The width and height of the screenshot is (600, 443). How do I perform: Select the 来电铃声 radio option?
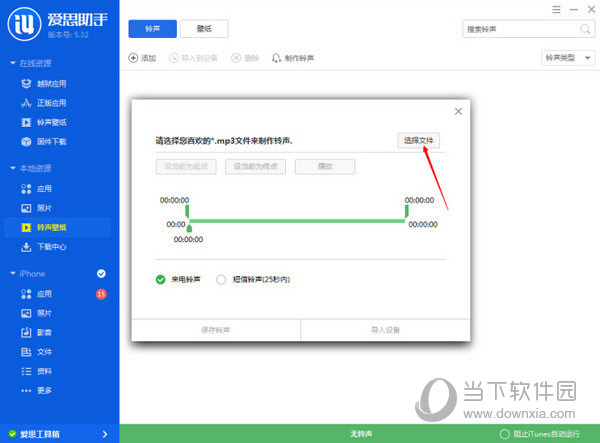point(160,280)
